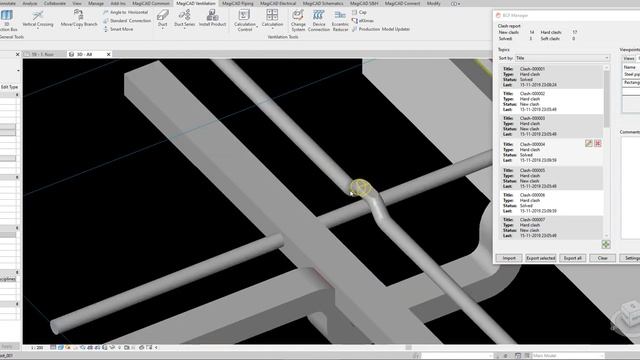Open the MagiCAD Electrical ribbon tab
The height and width of the screenshot is (360, 640).
[x=278, y=3]
